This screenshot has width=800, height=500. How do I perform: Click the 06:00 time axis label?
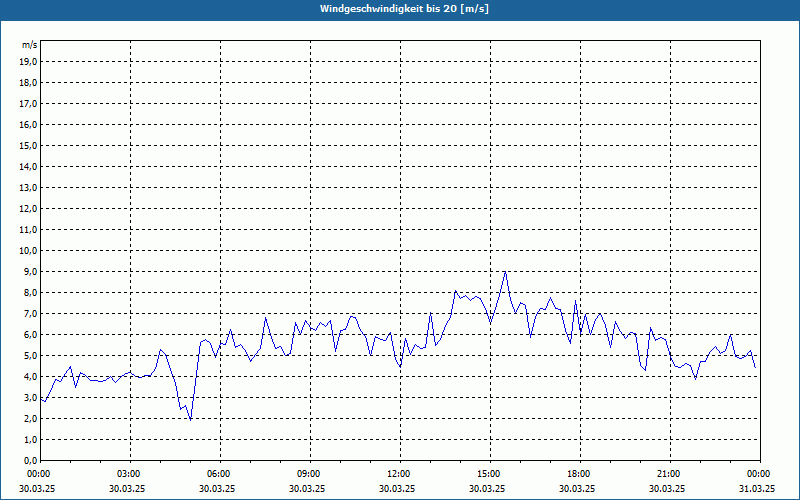coord(220,474)
